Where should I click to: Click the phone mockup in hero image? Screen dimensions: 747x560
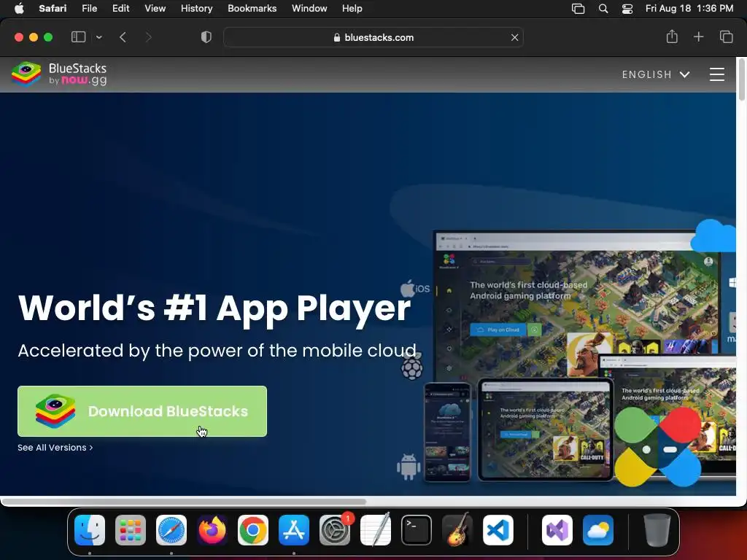coord(447,432)
